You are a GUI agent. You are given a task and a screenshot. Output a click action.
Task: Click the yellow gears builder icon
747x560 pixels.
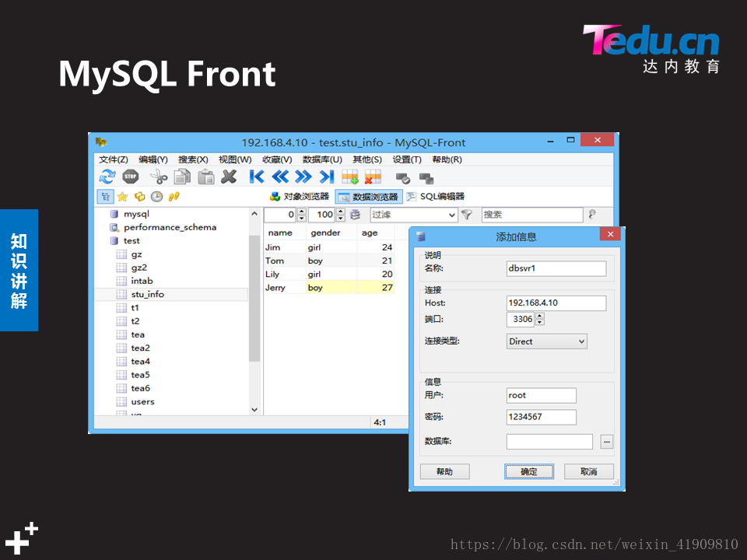[139, 196]
